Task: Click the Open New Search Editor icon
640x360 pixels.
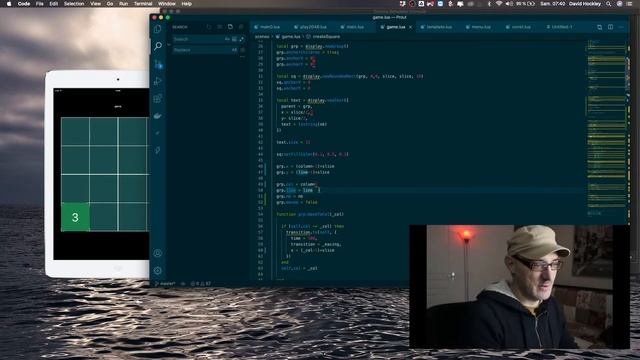Action: tap(230, 27)
